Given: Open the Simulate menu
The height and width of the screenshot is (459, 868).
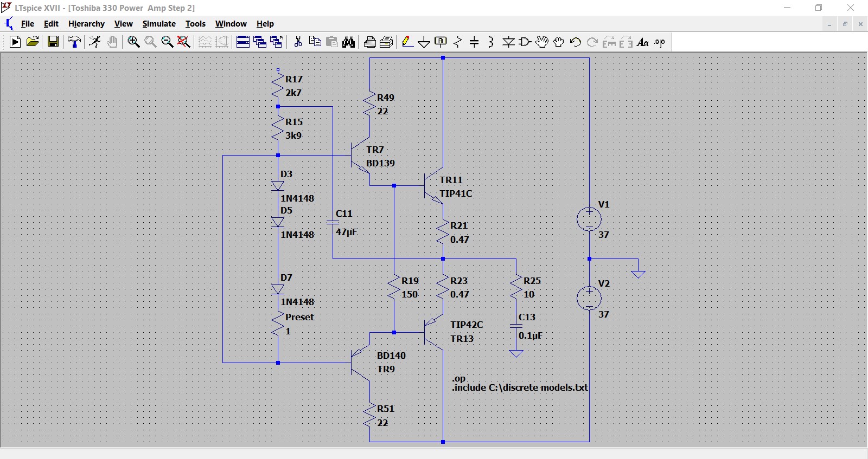Looking at the screenshot, I should (159, 24).
